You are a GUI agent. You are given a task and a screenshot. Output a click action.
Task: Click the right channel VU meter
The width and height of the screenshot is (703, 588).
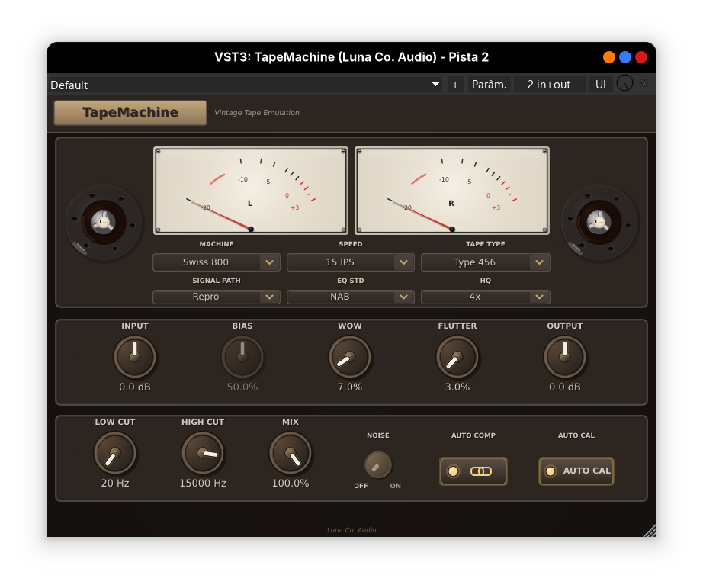[451, 190]
